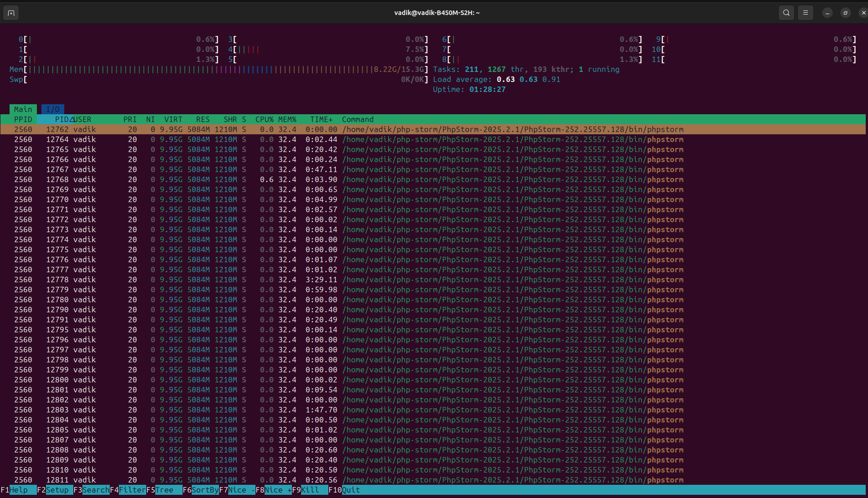Select process row with PID 12801
The image size is (868, 498).
coord(433,390)
